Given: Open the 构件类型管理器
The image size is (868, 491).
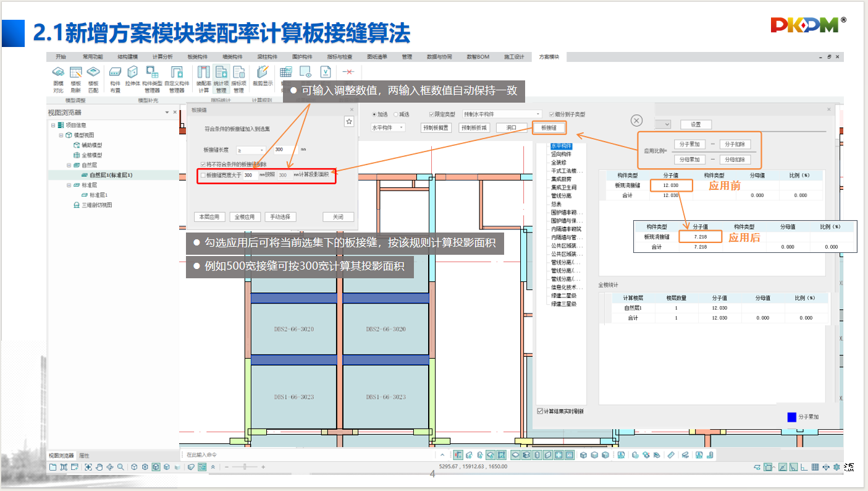Looking at the screenshot, I should coord(152,79).
